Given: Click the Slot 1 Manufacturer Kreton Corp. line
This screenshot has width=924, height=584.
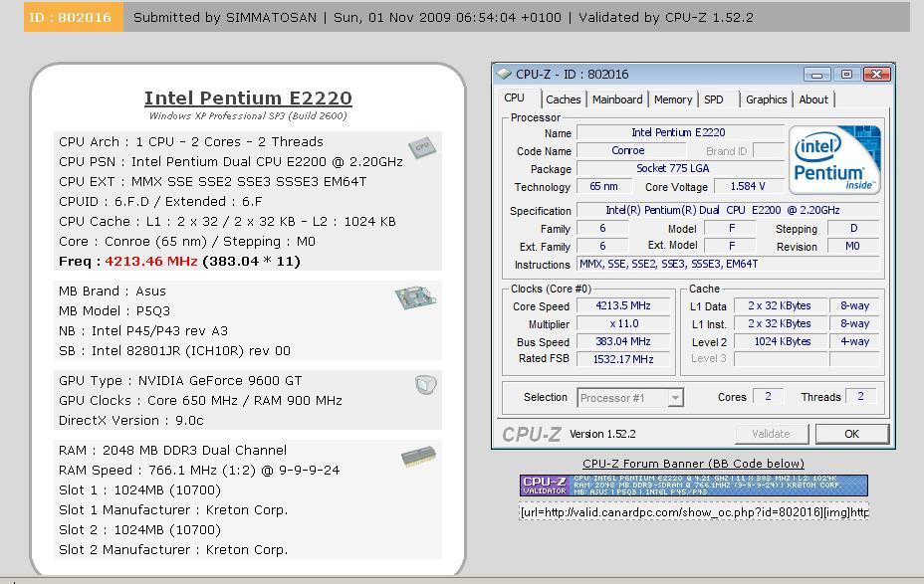Looking at the screenshot, I should coord(173,510).
